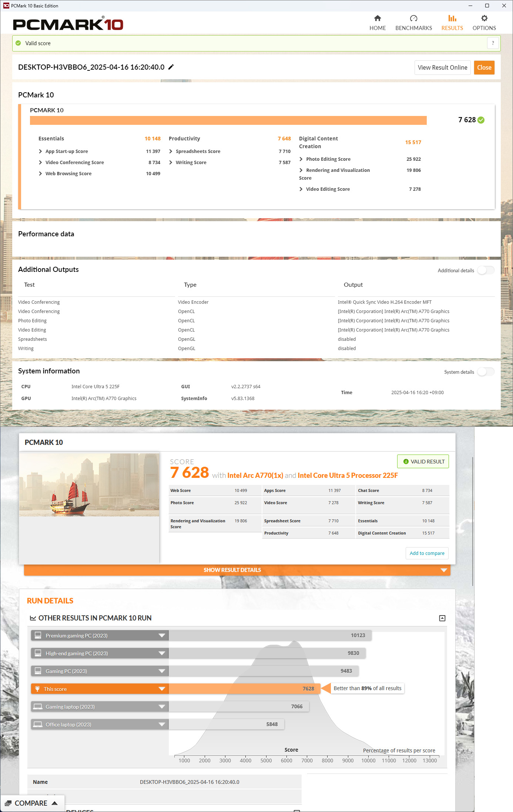
Task: Click the PCMARK10 logo
Action: [68, 24]
